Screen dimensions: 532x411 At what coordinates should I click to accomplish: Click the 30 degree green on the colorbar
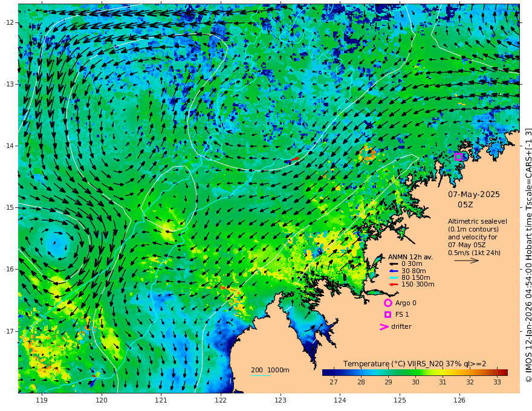(415, 373)
